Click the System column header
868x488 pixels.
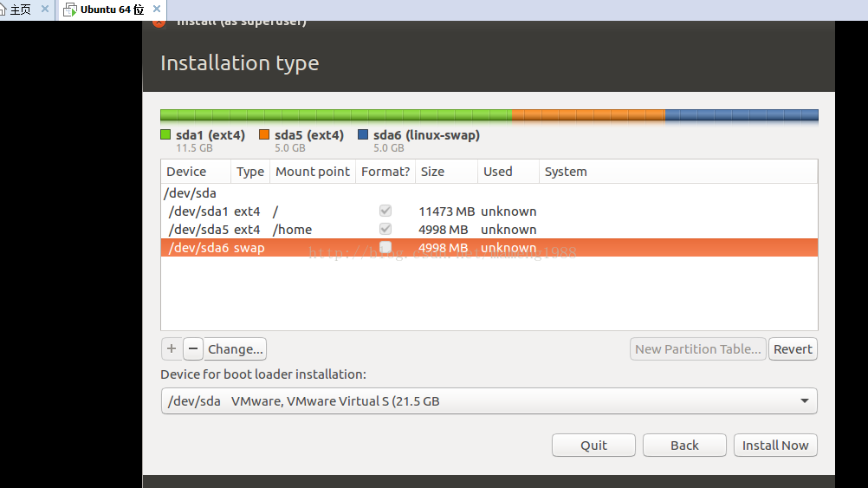pos(678,172)
